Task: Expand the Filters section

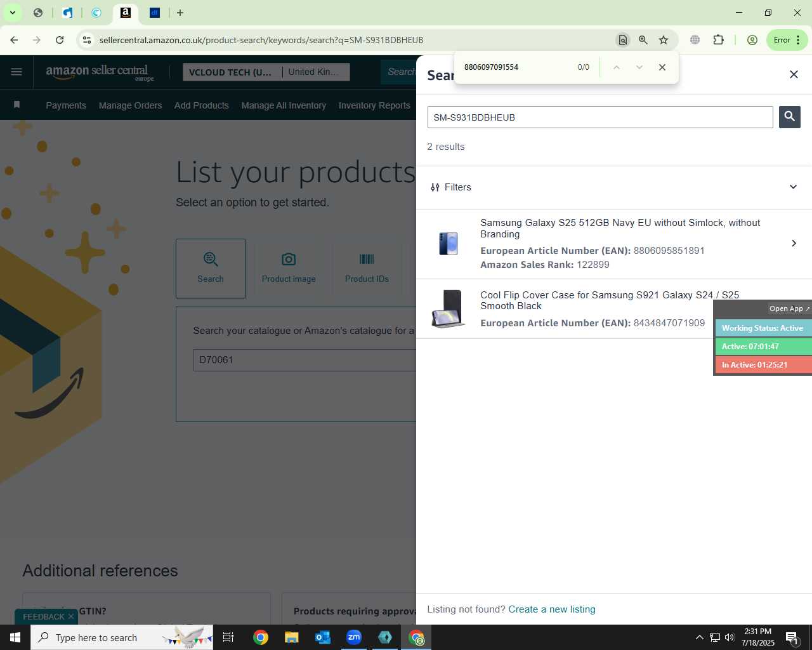Action: [x=614, y=187]
